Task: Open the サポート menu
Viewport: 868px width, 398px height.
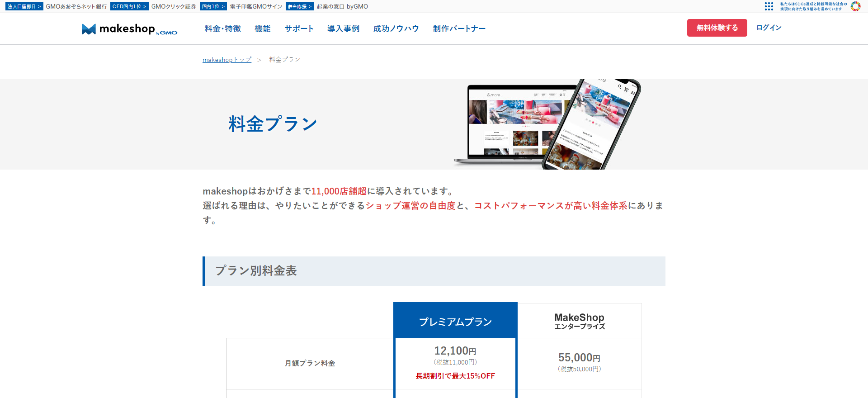Action: click(299, 28)
